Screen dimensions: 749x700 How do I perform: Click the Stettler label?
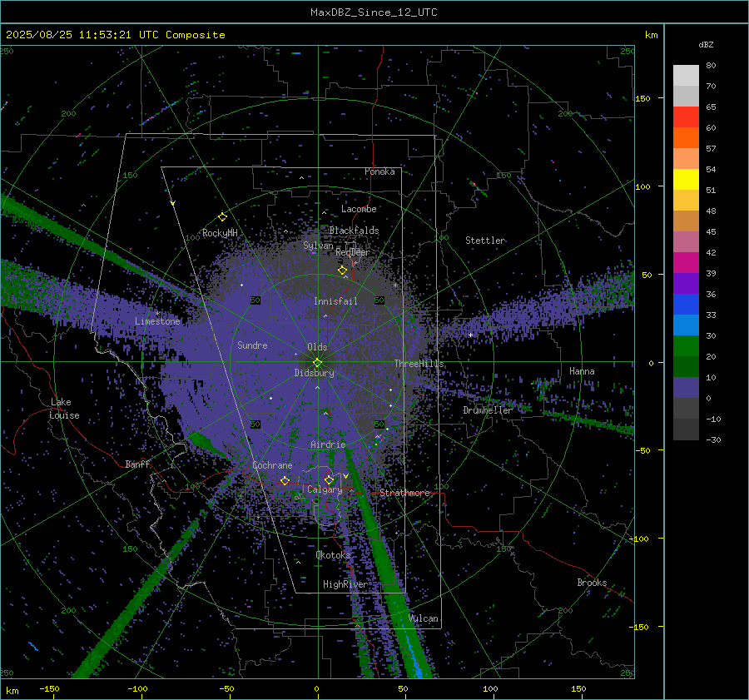tap(485, 241)
